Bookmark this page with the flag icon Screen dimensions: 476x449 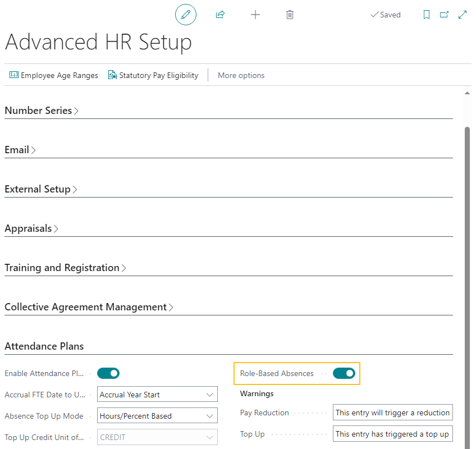point(427,15)
